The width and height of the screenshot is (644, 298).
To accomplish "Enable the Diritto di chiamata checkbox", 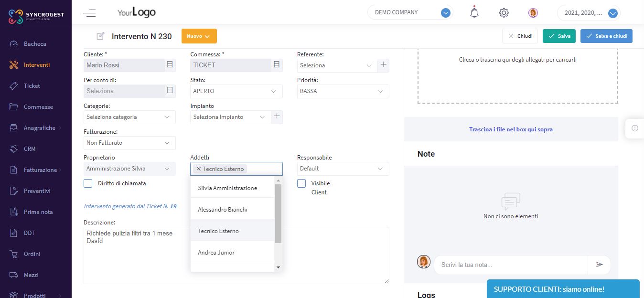I will click(88, 183).
